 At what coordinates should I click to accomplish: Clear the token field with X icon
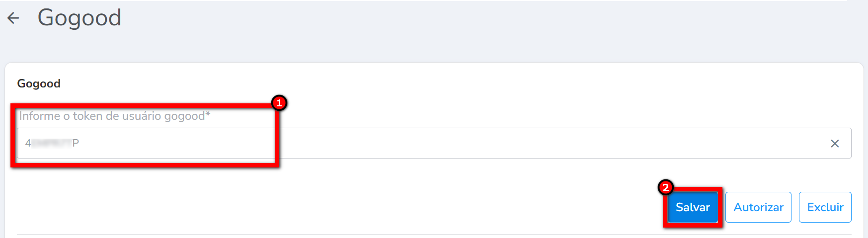coord(835,144)
